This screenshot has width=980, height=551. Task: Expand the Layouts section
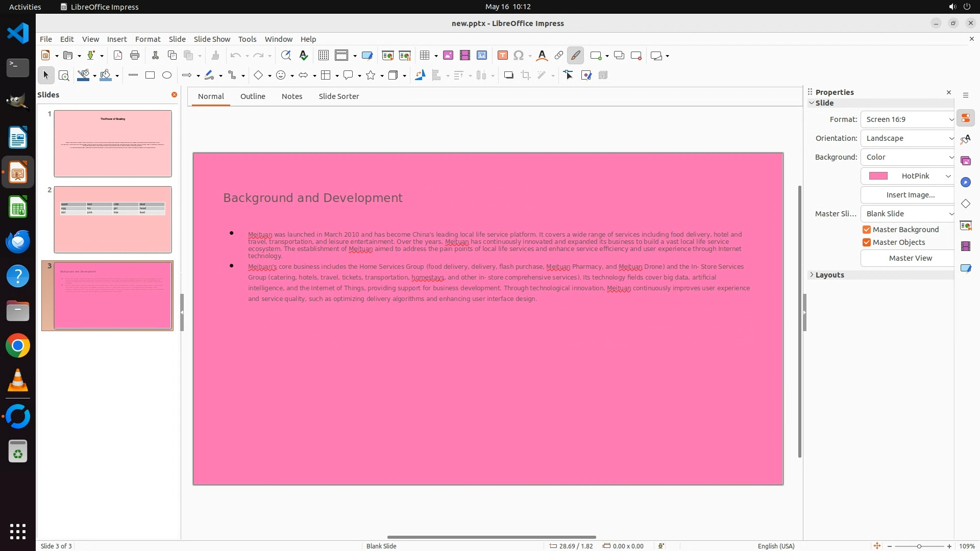click(829, 275)
